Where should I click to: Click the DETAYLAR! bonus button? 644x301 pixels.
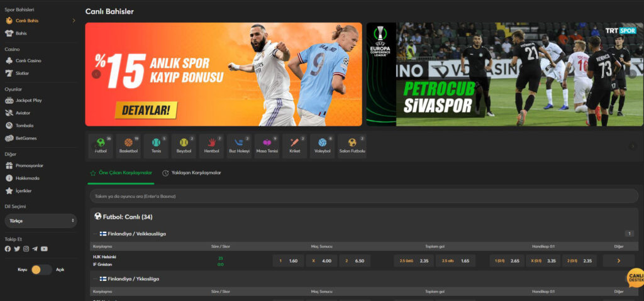click(x=146, y=110)
